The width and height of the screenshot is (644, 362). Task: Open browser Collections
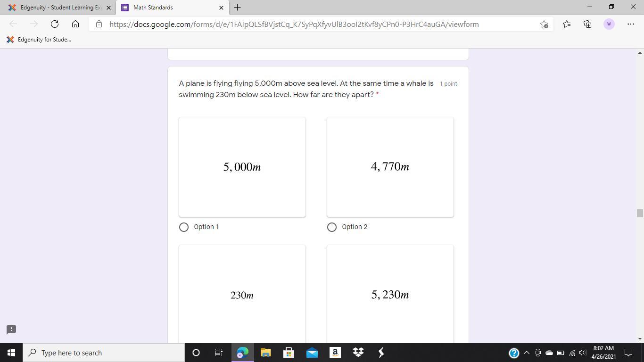587,24
